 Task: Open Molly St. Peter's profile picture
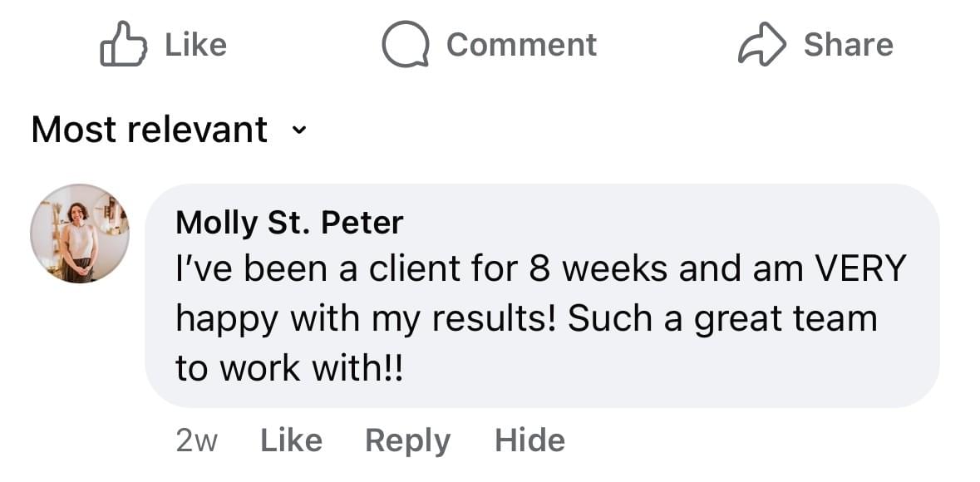pyautogui.click(x=80, y=234)
